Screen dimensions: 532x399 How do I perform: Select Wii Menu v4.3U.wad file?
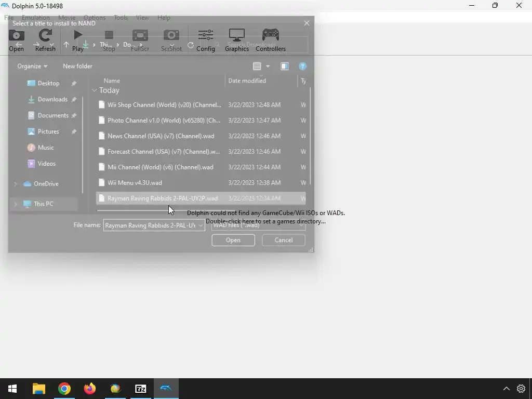pyautogui.click(x=201, y=183)
